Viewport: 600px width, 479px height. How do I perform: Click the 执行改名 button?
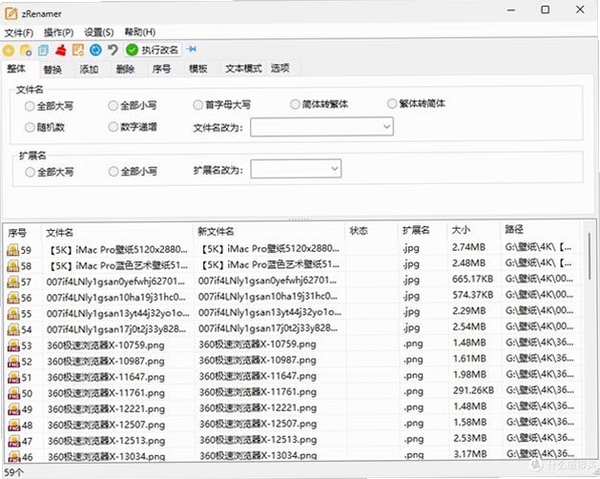(x=153, y=50)
